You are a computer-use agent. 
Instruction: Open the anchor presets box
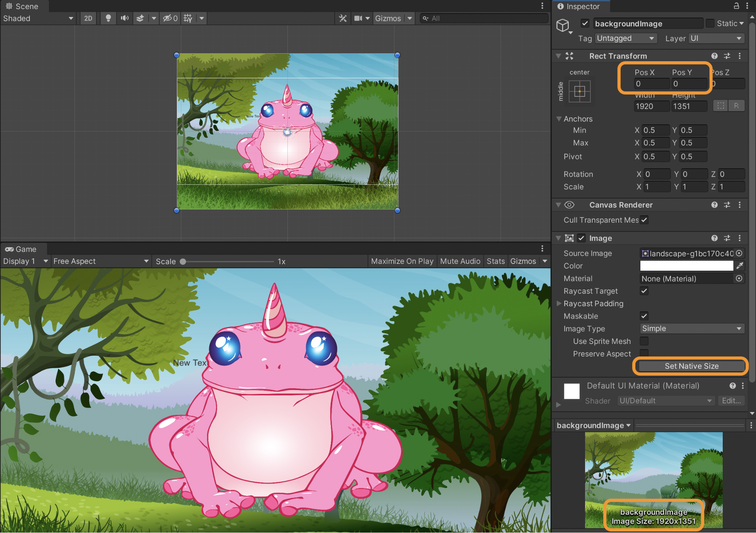579,91
